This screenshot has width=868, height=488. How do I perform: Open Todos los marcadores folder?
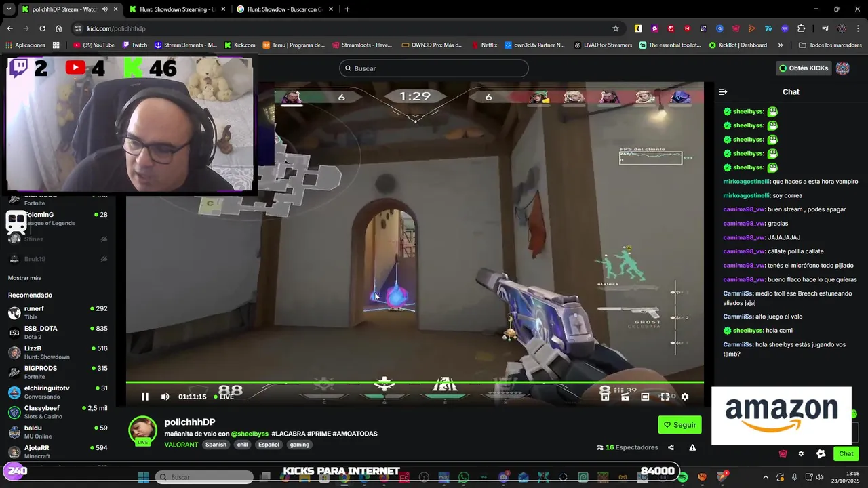pyautogui.click(x=830, y=45)
